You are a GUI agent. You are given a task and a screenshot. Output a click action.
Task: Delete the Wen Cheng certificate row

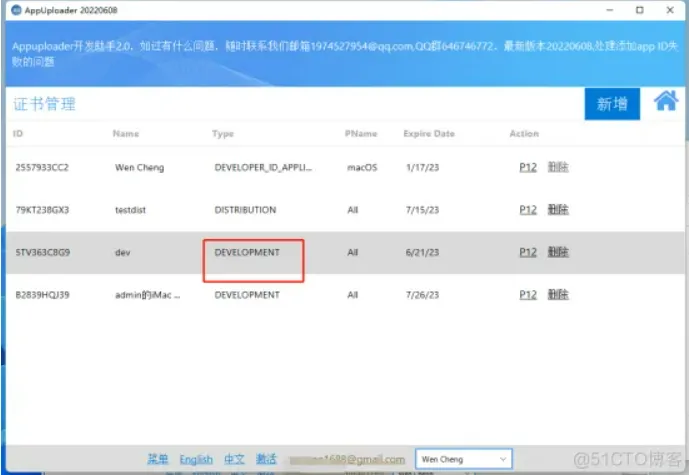pyautogui.click(x=558, y=167)
